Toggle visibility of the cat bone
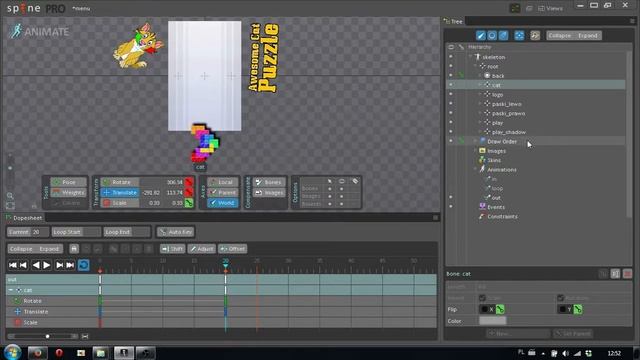The width and height of the screenshot is (640, 360). pyautogui.click(x=451, y=85)
